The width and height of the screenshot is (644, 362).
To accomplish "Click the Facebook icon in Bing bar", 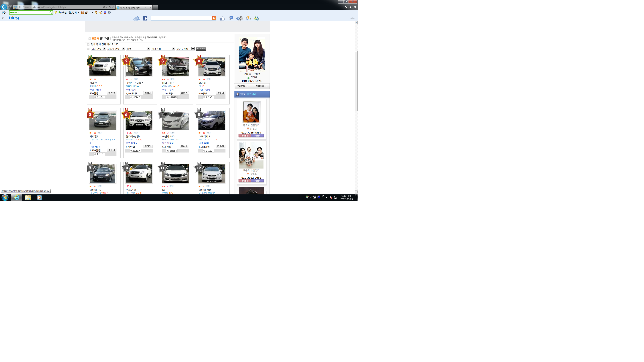I will (x=145, y=18).
